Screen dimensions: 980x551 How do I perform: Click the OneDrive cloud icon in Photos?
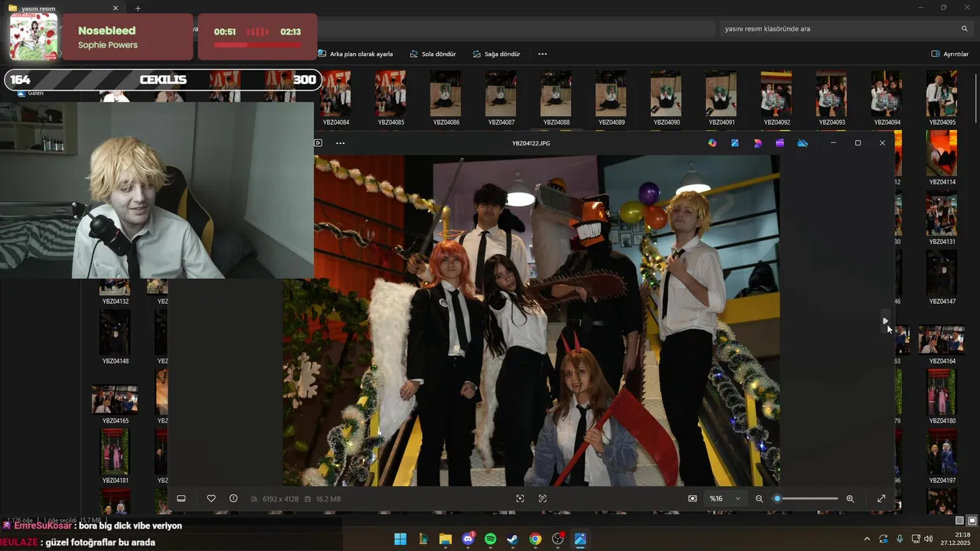point(802,143)
